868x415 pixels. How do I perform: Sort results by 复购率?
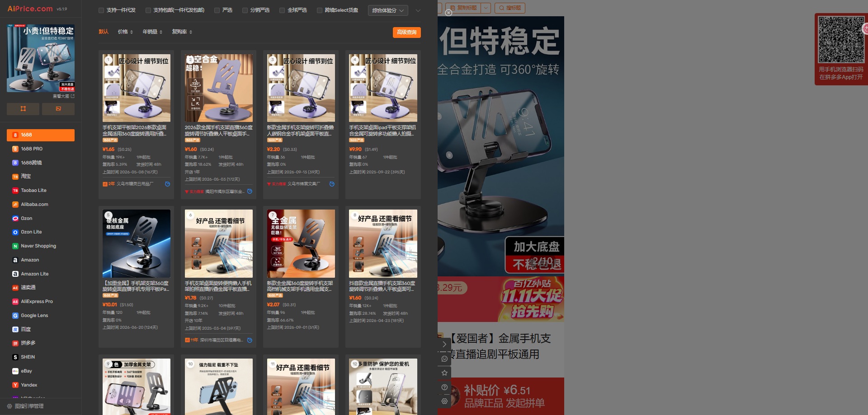coord(182,32)
